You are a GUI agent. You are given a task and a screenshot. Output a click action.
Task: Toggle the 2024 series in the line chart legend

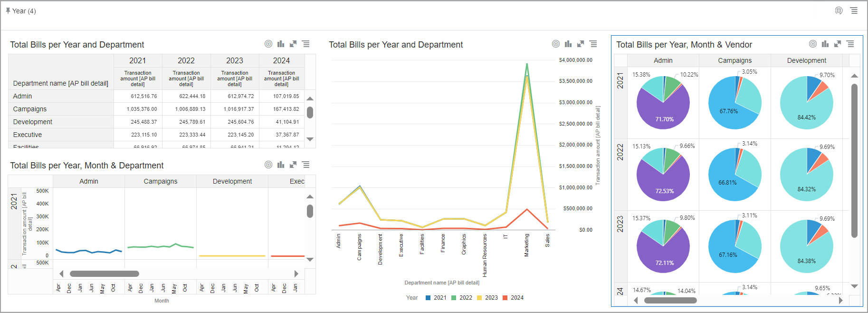coord(513,298)
